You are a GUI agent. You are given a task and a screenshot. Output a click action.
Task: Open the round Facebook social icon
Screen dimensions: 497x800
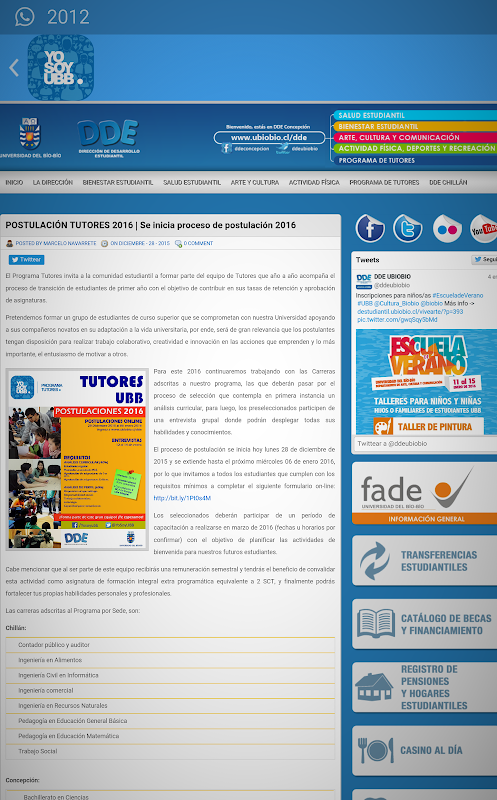click(x=370, y=228)
